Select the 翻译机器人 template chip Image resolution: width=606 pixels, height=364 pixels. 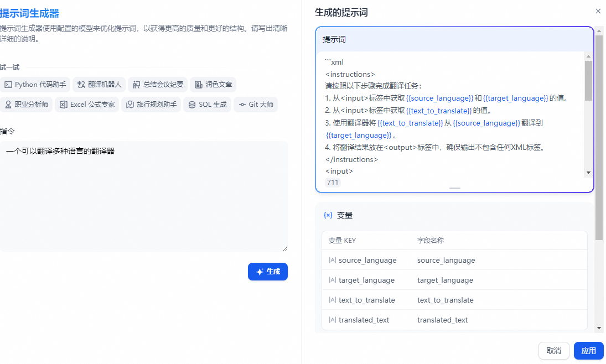pos(99,85)
